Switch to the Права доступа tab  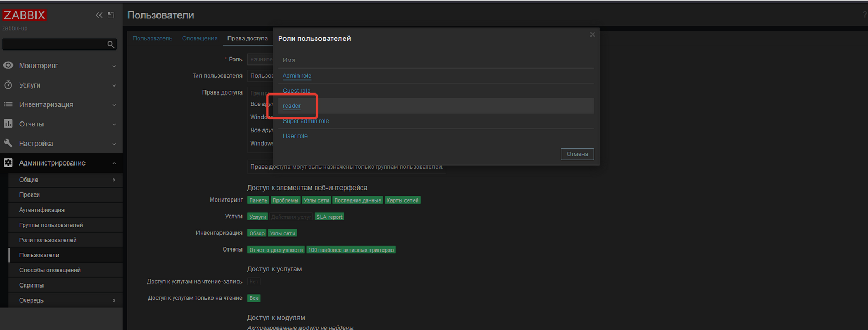247,38
